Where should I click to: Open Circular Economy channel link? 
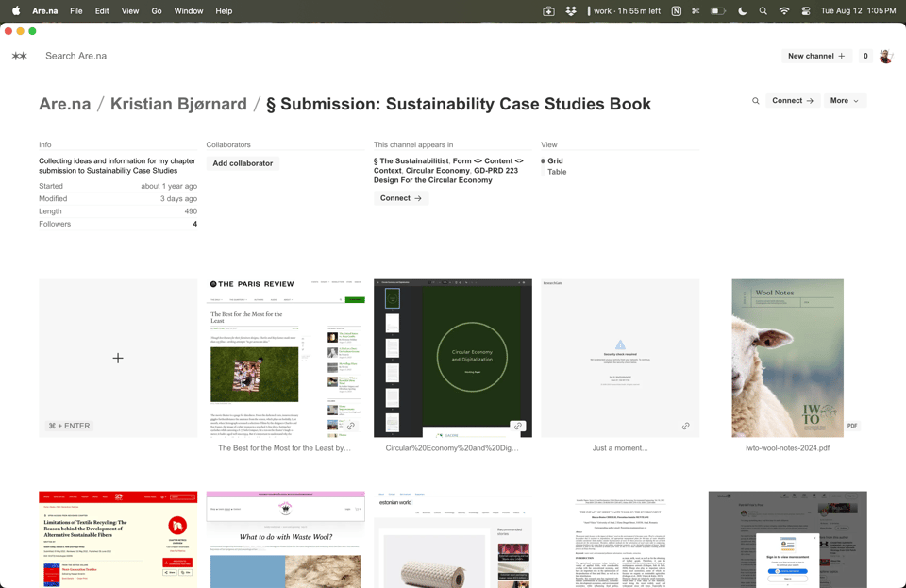437,171
